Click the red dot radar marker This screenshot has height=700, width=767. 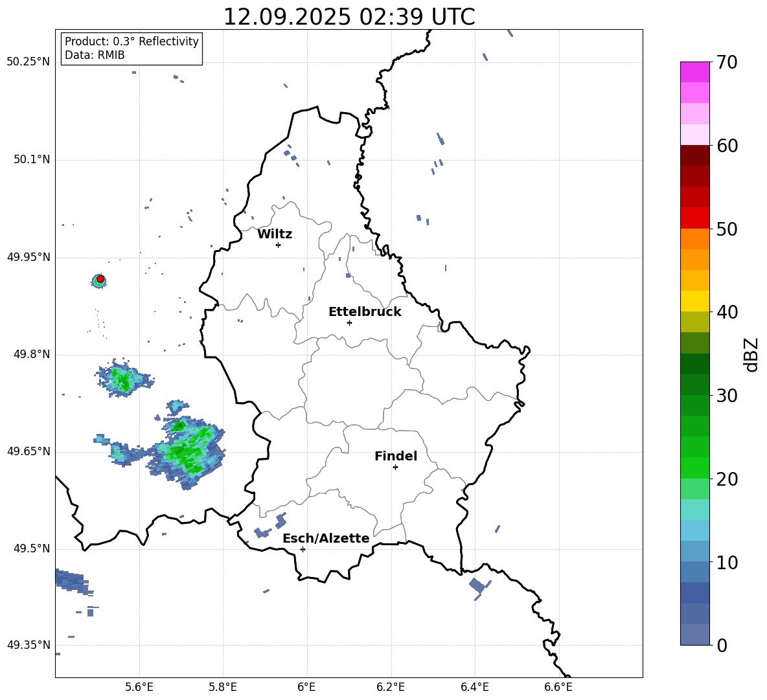click(x=100, y=279)
